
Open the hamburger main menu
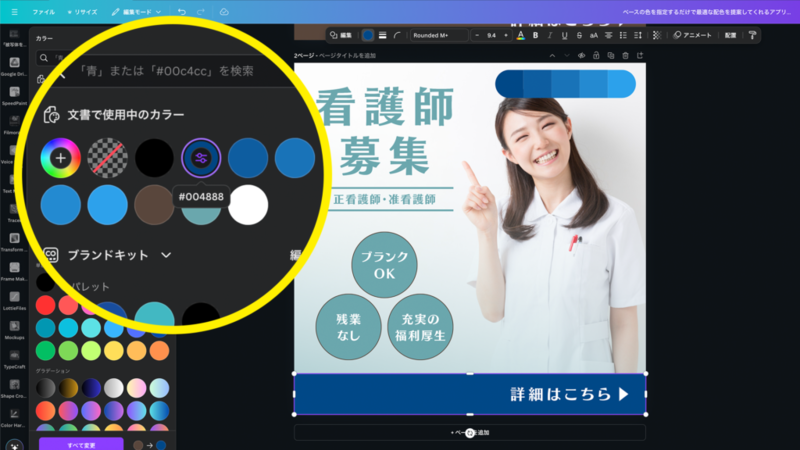pyautogui.click(x=14, y=12)
